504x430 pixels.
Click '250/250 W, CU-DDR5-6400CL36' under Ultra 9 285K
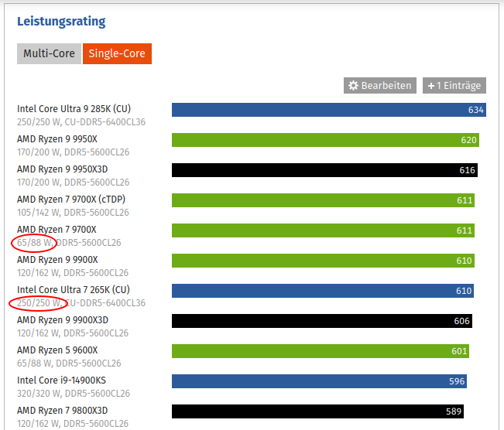click(x=81, y=122)
